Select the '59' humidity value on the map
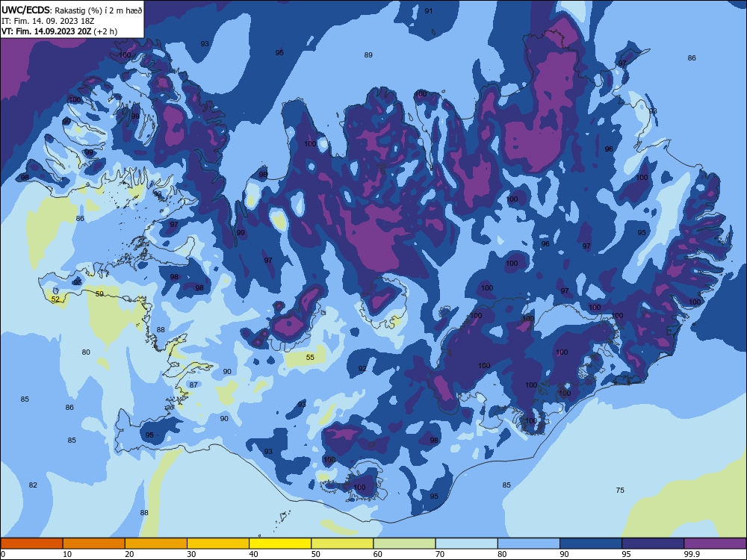Screen dimensions: 747x560 coord(99,293)
